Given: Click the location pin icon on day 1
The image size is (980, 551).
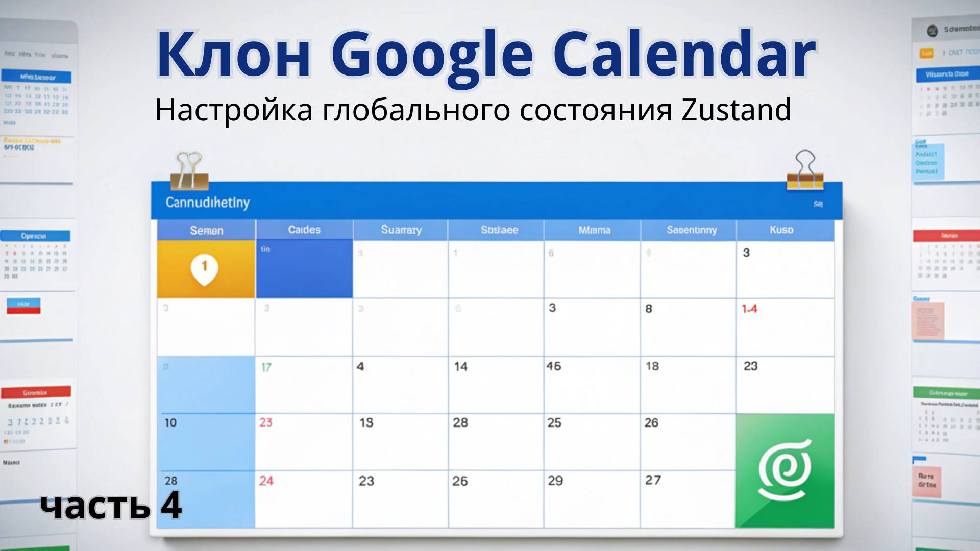Looking at the screenshot, I should pos(205,268).
